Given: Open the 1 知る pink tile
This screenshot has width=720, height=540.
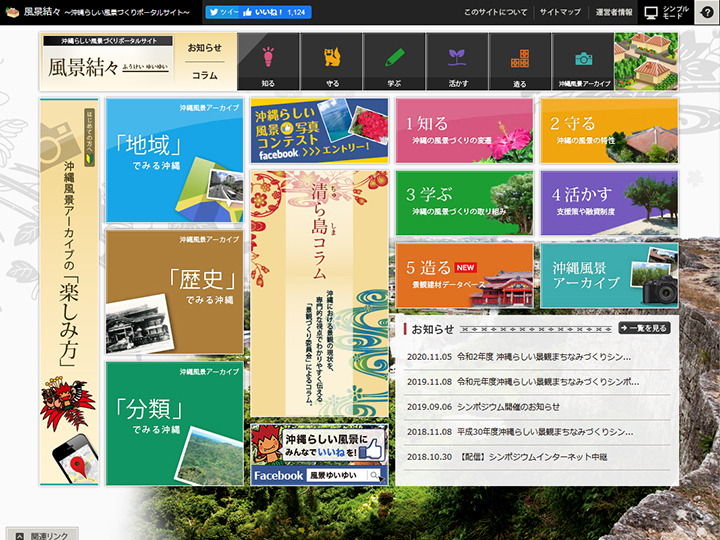Looking at the screenshot, I should point(464,131).
